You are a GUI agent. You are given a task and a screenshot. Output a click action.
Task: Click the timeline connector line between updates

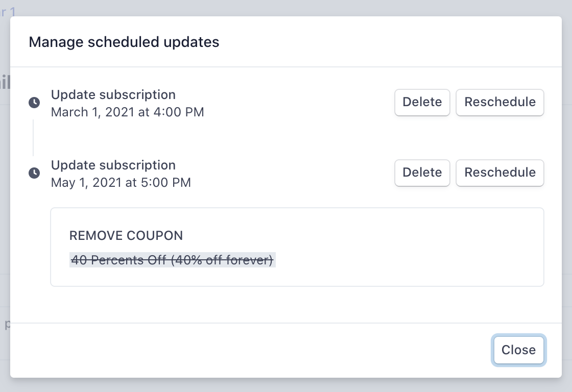[34, 138]
